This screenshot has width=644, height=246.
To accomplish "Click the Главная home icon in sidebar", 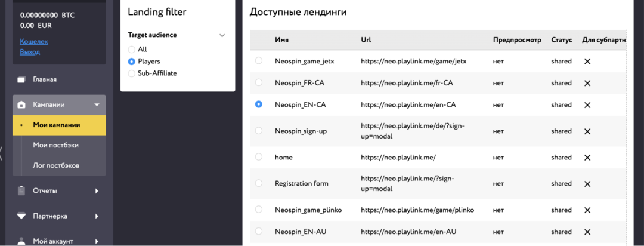I will 22,79.
